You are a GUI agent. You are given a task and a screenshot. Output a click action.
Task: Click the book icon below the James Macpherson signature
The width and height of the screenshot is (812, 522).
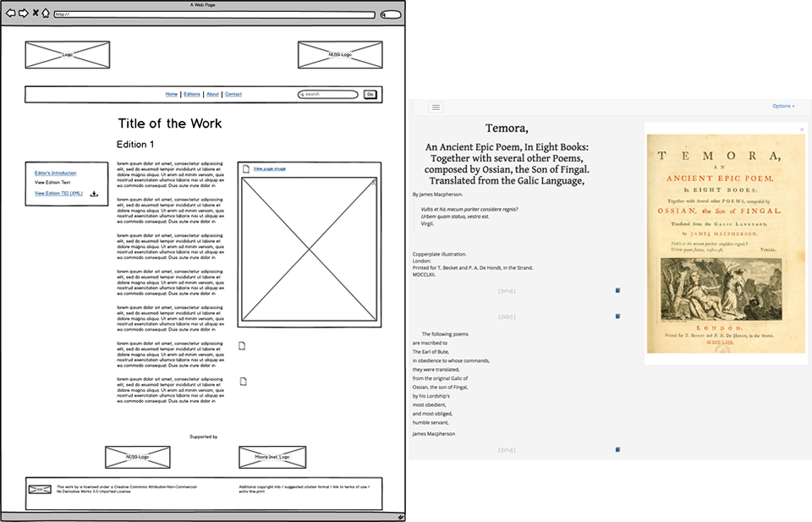(x=617, y=449)
